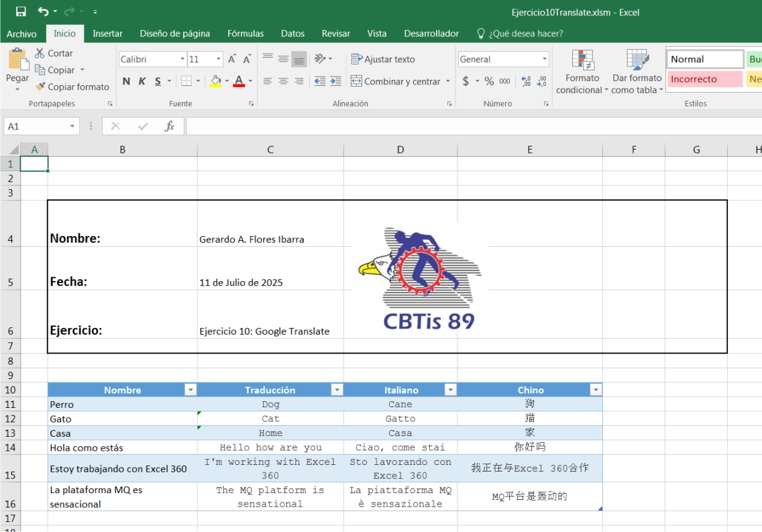Image resolution: width=762 pixels, height=532 pixels.
Task: Open the Italiano column filter dropdown
Action: pos(451,390)
